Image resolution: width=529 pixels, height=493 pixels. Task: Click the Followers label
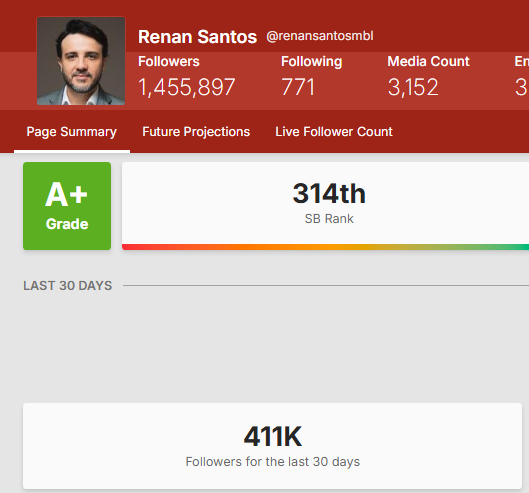(x=169, y=61)
